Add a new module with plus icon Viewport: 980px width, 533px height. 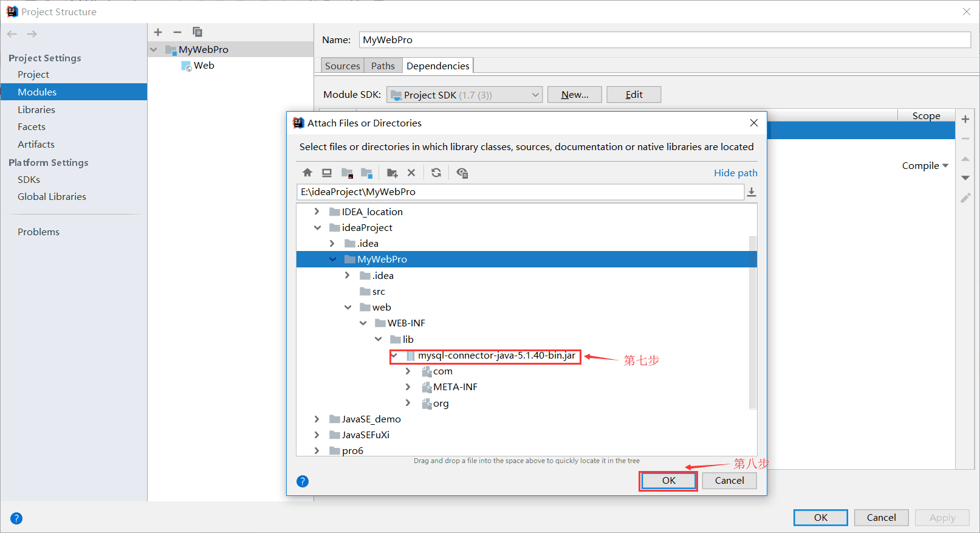[158, 32]
